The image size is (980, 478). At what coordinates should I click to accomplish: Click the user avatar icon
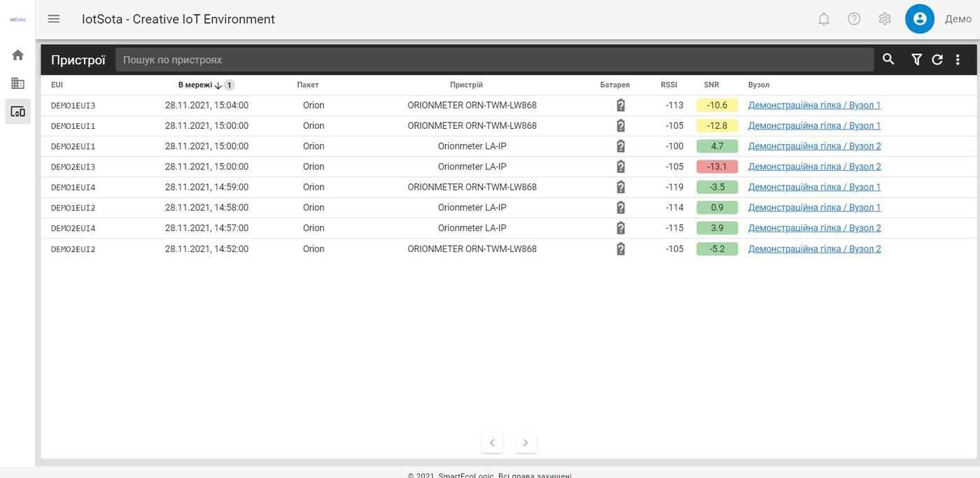click(x=919, y=19)
